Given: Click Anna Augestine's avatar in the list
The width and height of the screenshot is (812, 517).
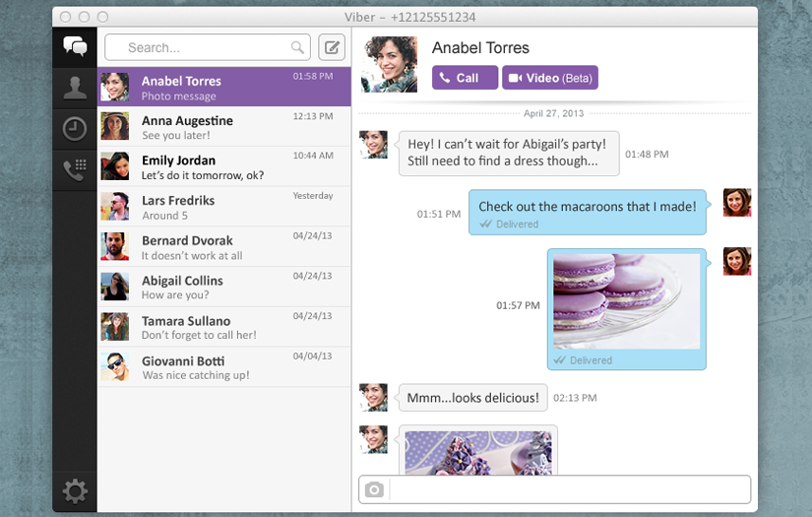Looking at the screenshot, I should 114,126.
